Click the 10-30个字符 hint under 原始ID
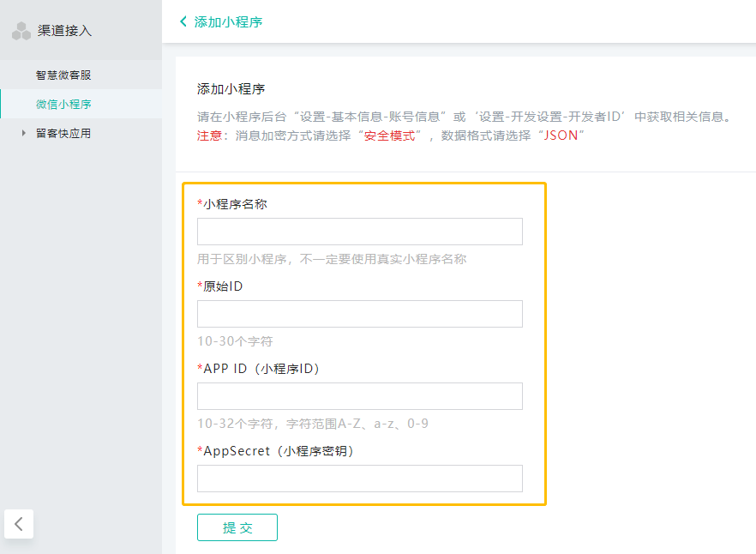The height and width of the screenshot is (554, 756). tap(235, 341)
